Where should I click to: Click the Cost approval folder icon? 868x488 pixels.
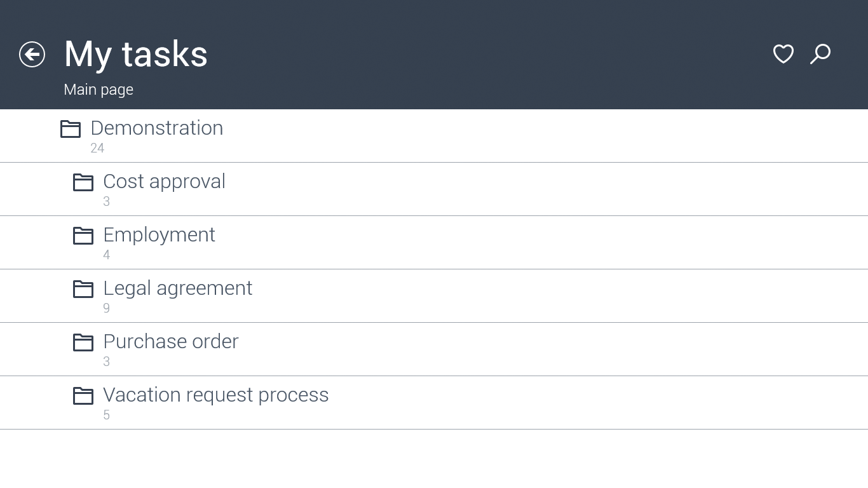click(83, 182)
